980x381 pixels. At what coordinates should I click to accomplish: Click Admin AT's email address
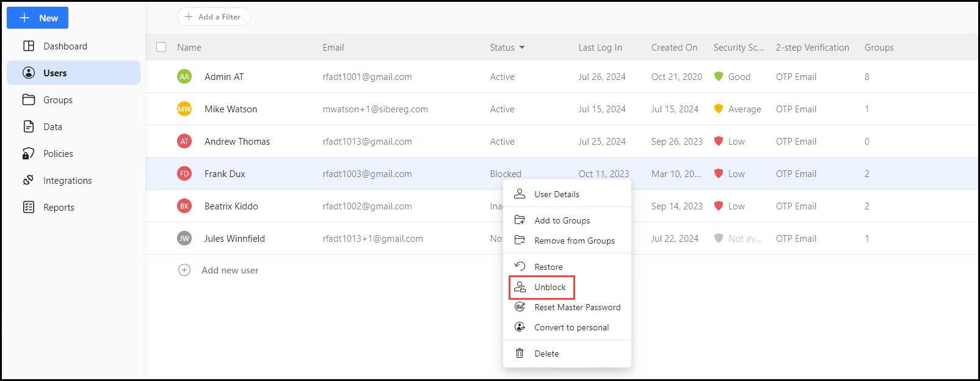tap(367, 77)
